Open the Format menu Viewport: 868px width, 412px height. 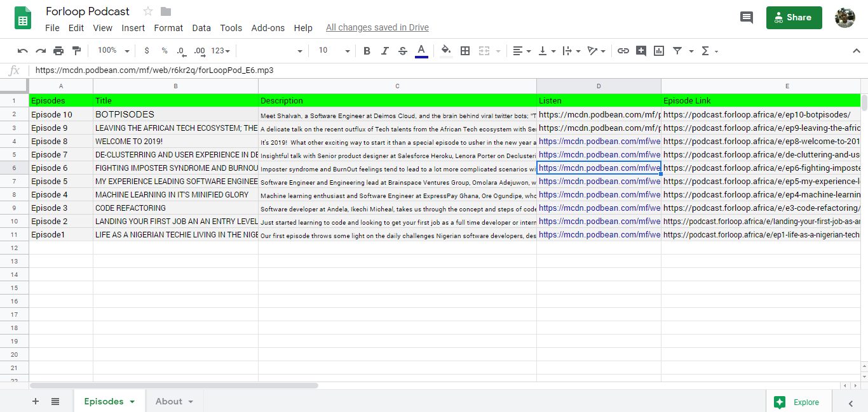pos(168,28)
